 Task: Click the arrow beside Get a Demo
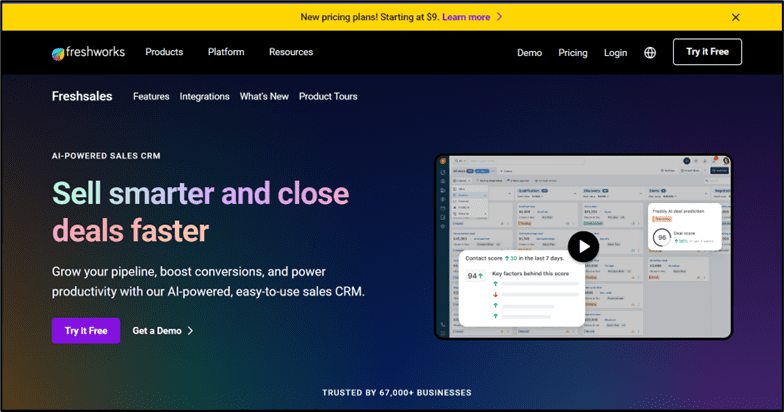[191, 331]
